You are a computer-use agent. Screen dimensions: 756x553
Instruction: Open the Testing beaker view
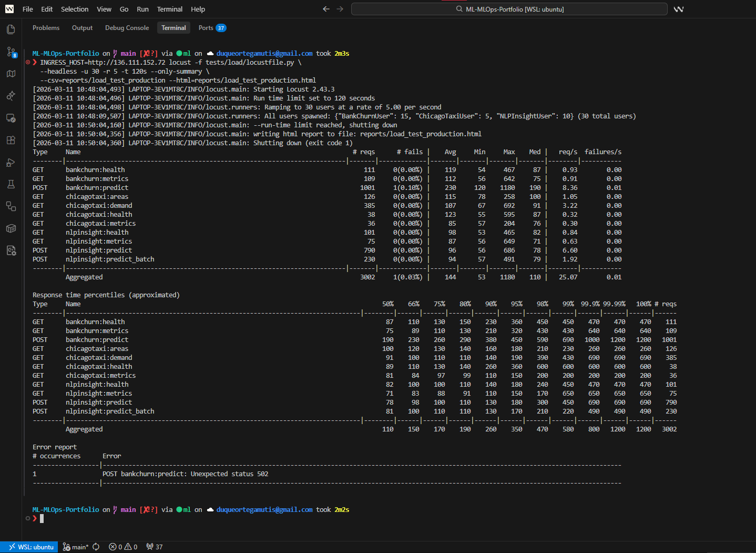[x=11, y=184]
